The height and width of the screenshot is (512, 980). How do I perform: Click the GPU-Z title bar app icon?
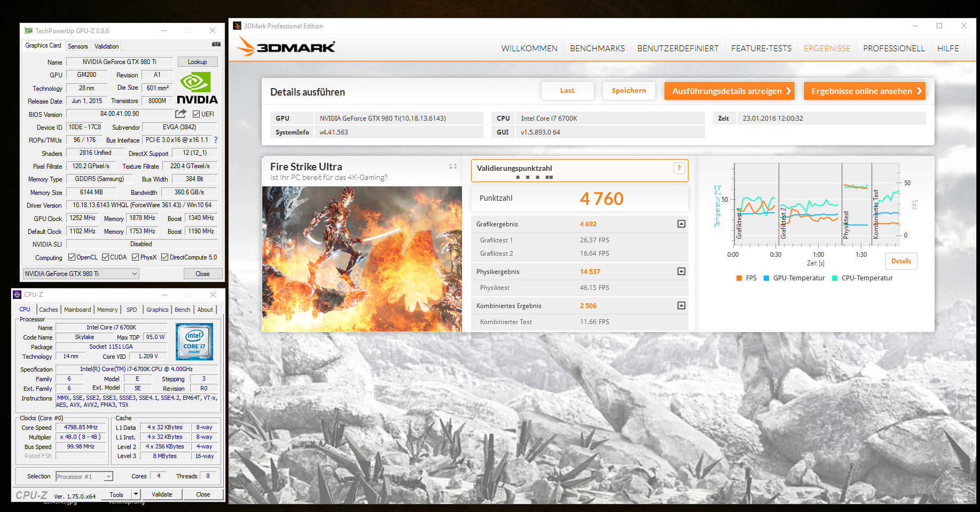[x=28, y=31]
